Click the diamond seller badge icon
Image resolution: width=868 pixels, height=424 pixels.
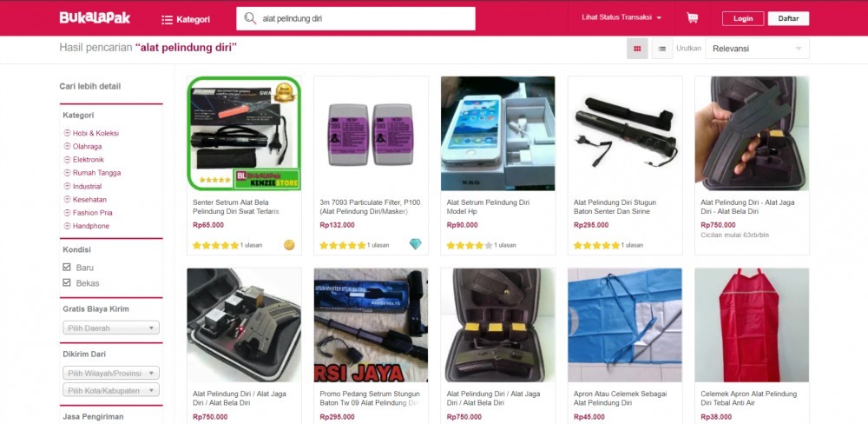pyautogui.click(x=415, y=244)
